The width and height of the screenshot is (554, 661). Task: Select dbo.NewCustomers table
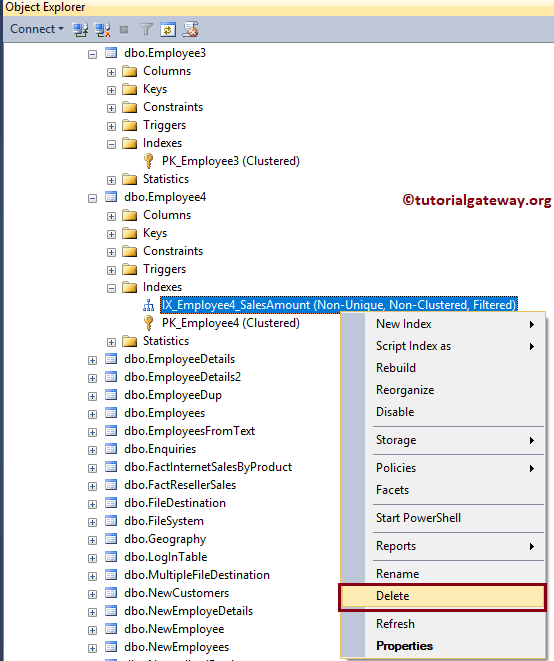click(177, 593)
